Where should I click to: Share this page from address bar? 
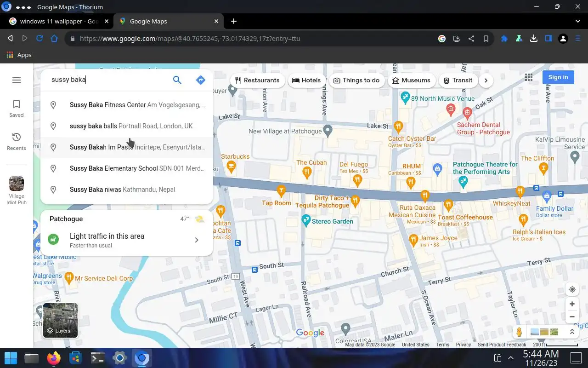[x=471, y=39]
